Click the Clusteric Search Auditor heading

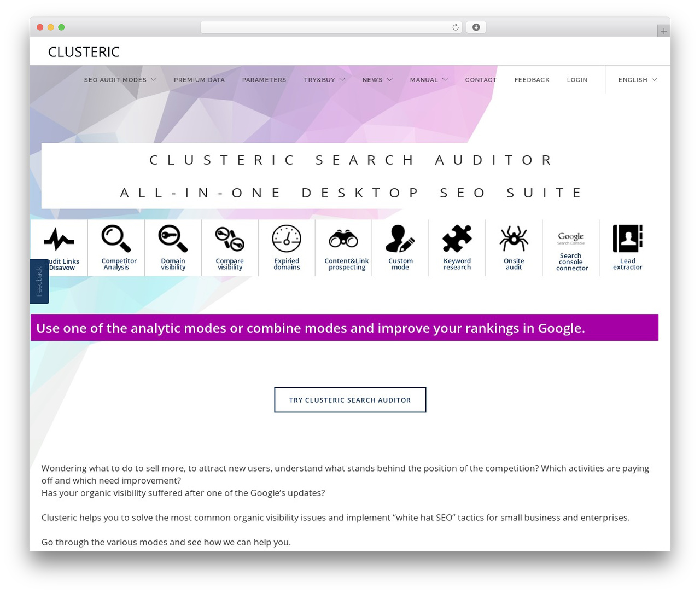[351, 160]
